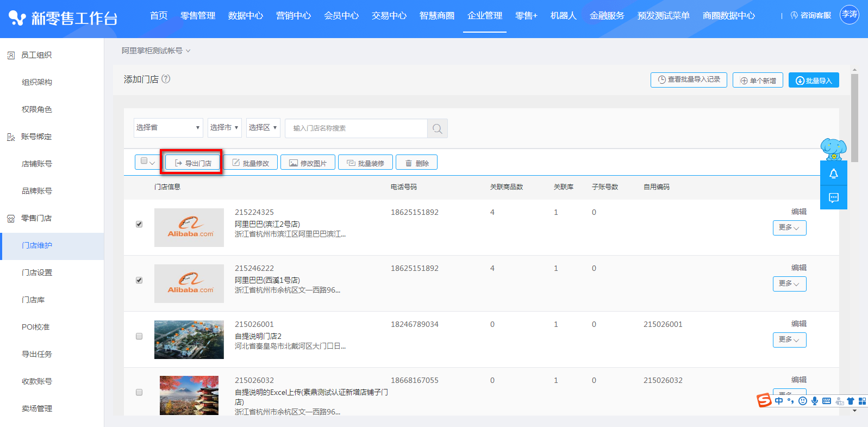Uncheck the 阿里巴巴(滨江2号店) store checkbox
The height and width of the screenshot is (427, 868).
(139, 224)
